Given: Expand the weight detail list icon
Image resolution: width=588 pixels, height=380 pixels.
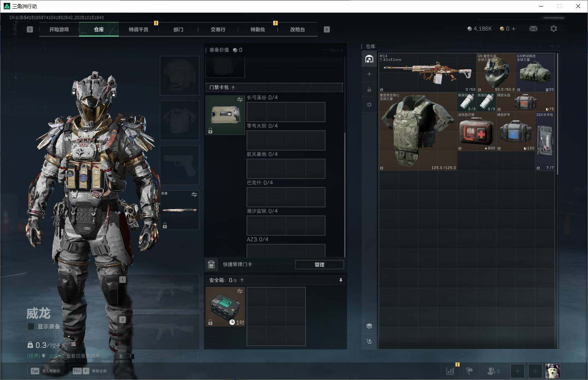Looking at the screenshot, I should (x=73, y=345).
